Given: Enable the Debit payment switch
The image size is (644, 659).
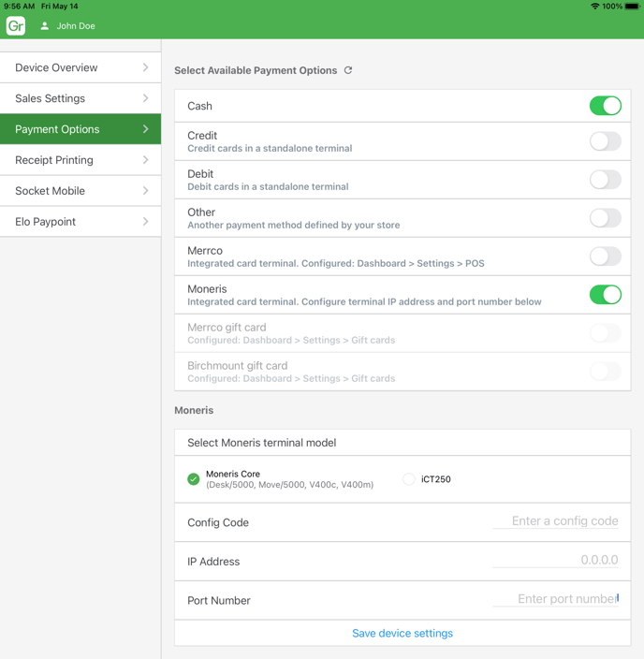Looking at the screenshot, I should tap(606, 180).
